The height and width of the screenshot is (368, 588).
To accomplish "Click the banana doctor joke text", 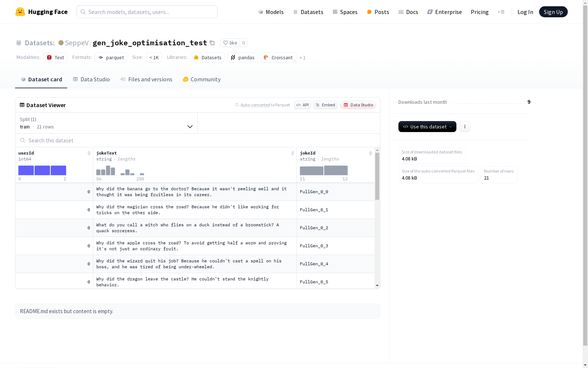I will coord(191,192).
